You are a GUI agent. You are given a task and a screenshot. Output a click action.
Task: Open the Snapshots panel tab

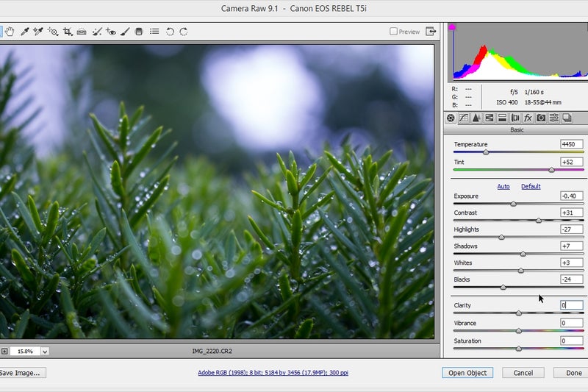click(x=567, y=118)
